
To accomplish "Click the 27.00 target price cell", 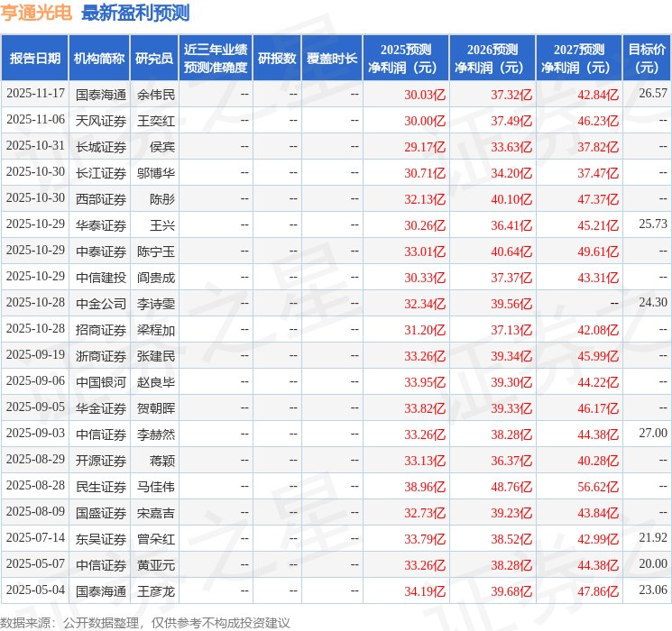I will click(x=652, y=434).
